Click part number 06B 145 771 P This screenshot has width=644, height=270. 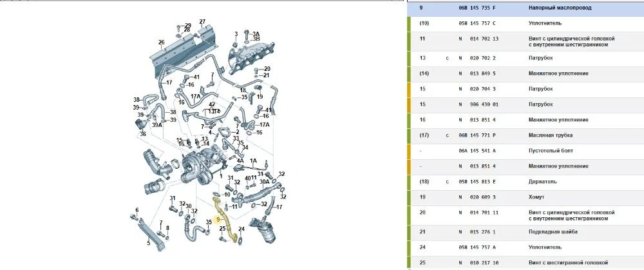[478, 135]
